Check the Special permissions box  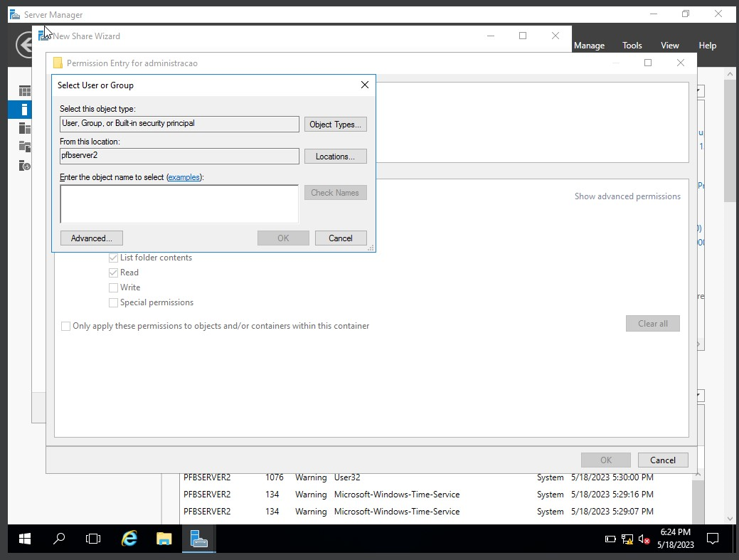[x=113, y=302]
